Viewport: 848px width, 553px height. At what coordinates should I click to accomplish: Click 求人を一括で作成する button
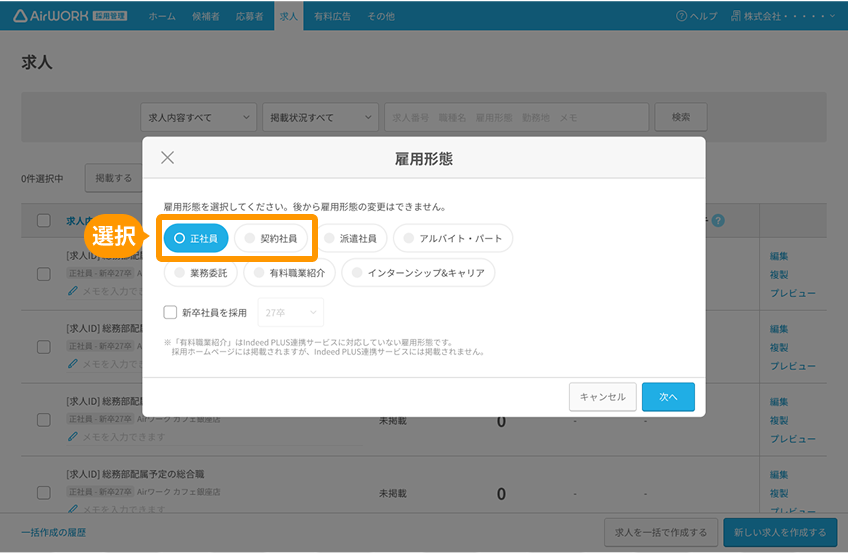click(x=661, y=532)
